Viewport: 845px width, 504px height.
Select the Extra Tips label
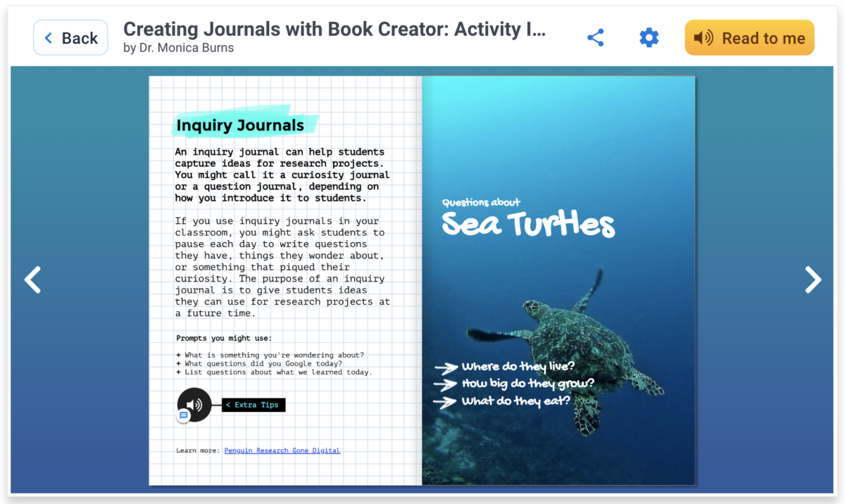pos(253,405)
